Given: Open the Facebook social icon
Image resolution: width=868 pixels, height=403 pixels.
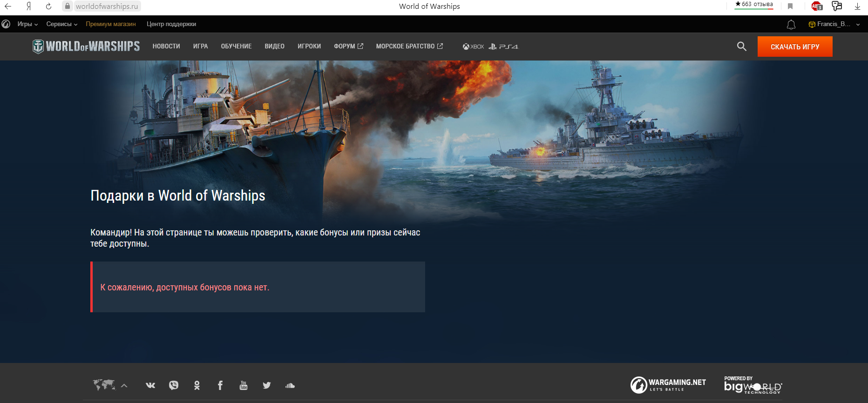Looking at the screenshot, I should [x=220, y=385].
